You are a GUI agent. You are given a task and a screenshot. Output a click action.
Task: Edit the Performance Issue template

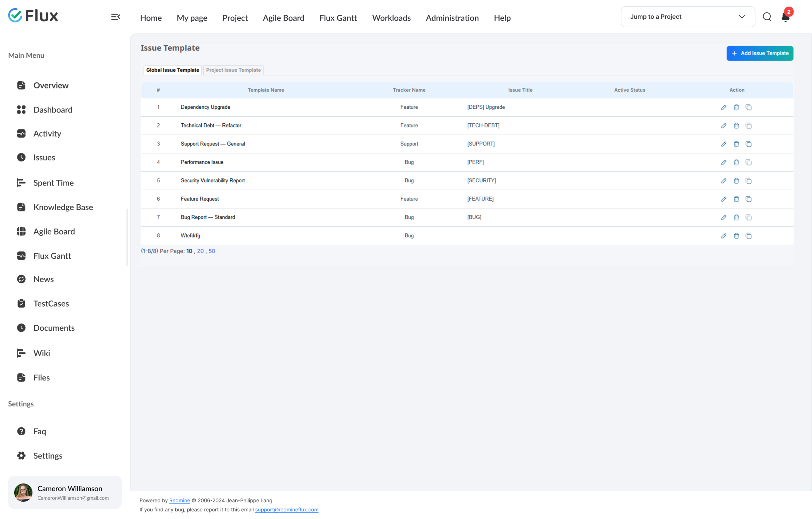pos(723,162)
